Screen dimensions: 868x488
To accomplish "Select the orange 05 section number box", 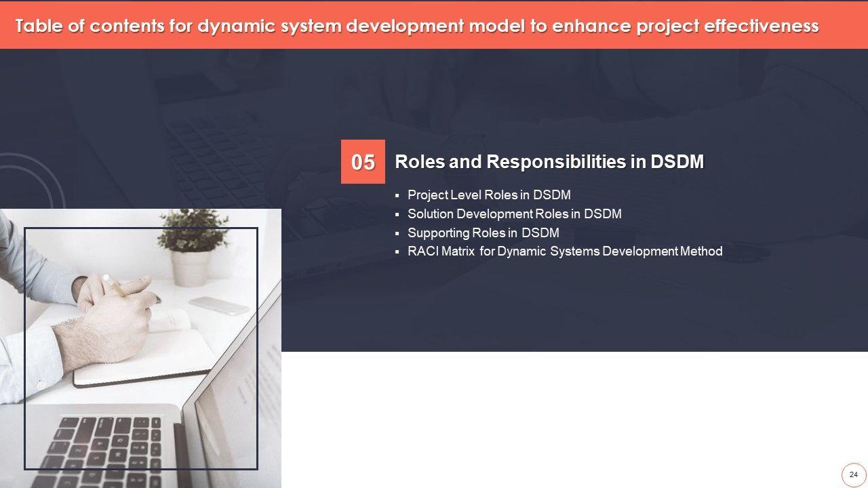I will [x=363, y=161].
